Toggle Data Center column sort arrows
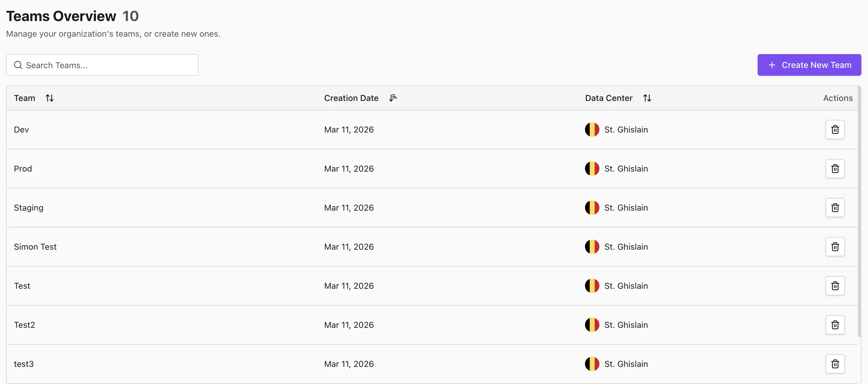Screen dimensions: 868x384 click(647, 98)
